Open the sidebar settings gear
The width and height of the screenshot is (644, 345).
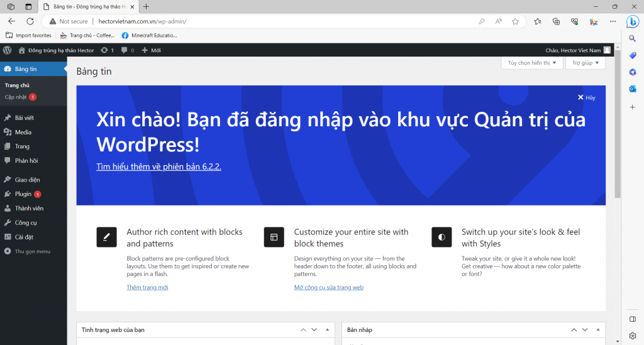[x=633, y=336]
